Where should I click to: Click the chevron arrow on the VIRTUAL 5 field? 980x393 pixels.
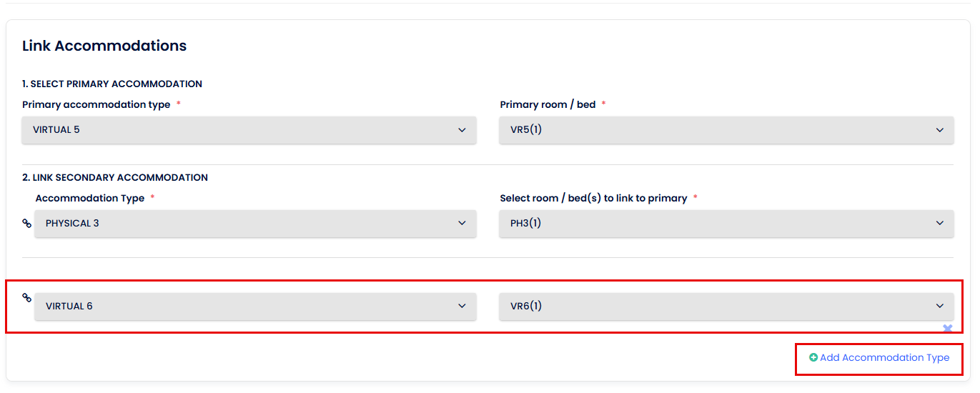pyautogui.click(x=462, y=130)
